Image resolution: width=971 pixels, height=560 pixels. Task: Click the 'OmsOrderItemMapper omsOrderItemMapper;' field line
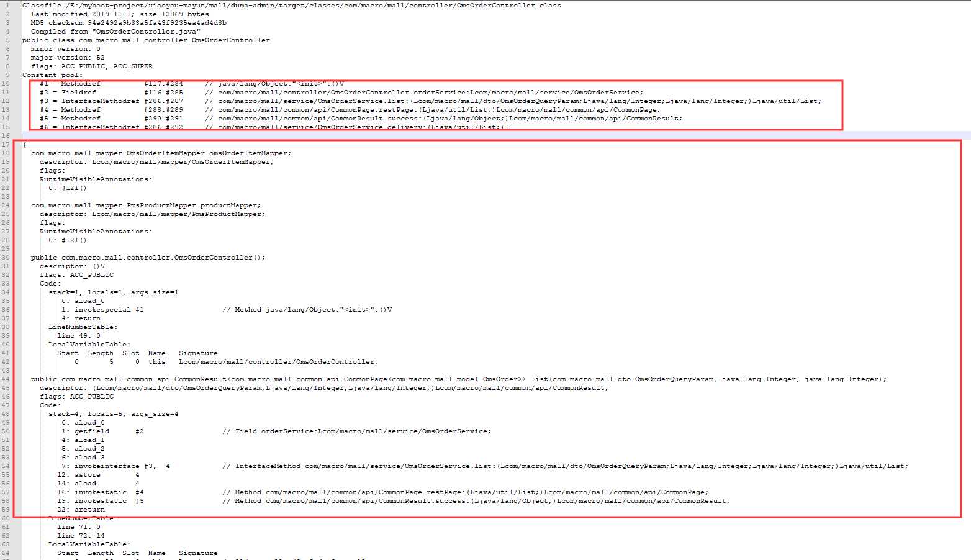click(161, 153)
